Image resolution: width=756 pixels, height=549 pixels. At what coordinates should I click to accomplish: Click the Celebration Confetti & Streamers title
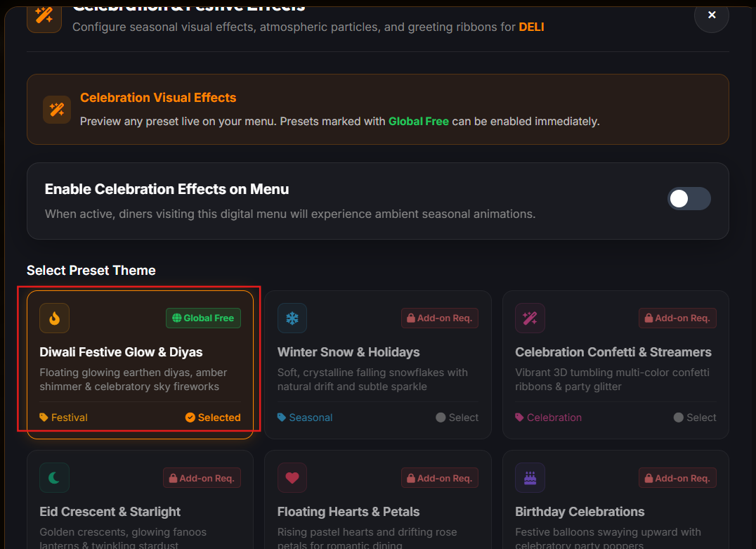click(613, 352)
